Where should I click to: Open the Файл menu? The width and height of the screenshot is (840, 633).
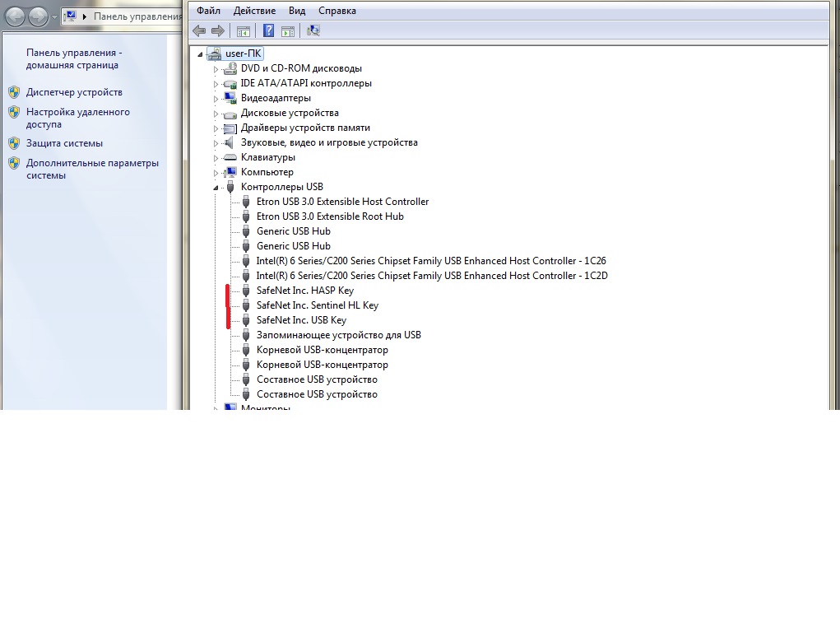tap(208, 11)
